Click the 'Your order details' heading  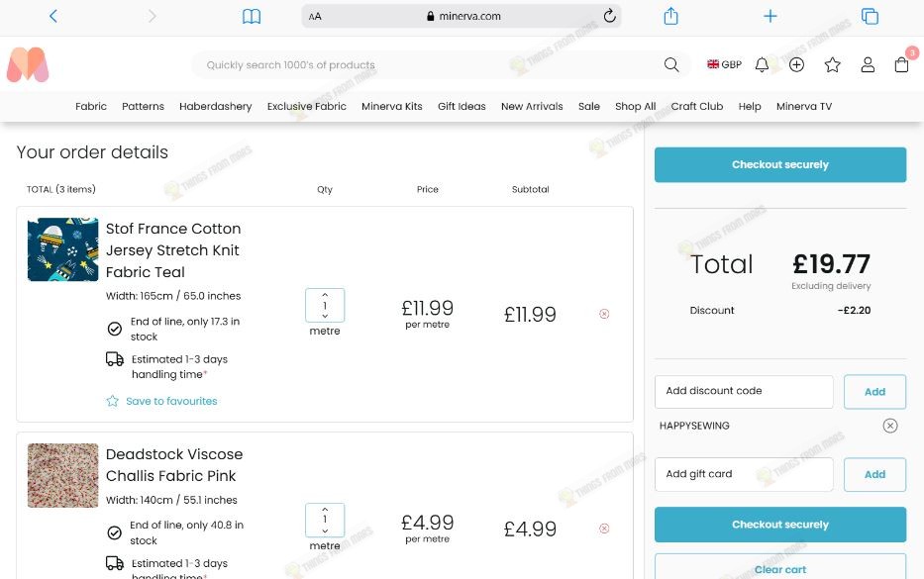click(92, 152)
